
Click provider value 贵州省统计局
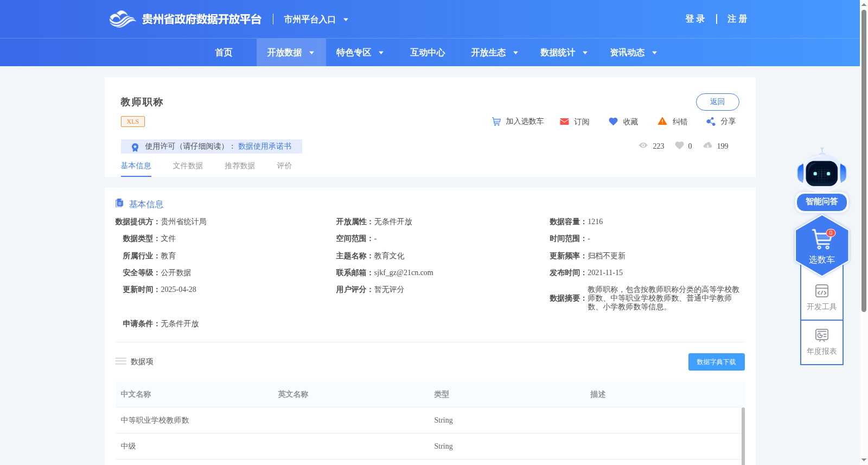click(x=183, y=222)
